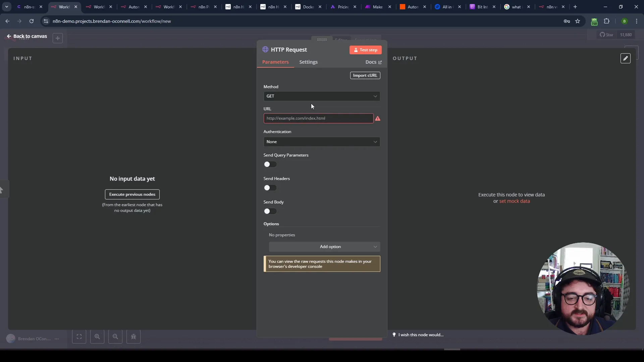Screen dimensions: 644x362
Task: Click the Test step button
Action: pyautogui.click(x=365, y=50)
